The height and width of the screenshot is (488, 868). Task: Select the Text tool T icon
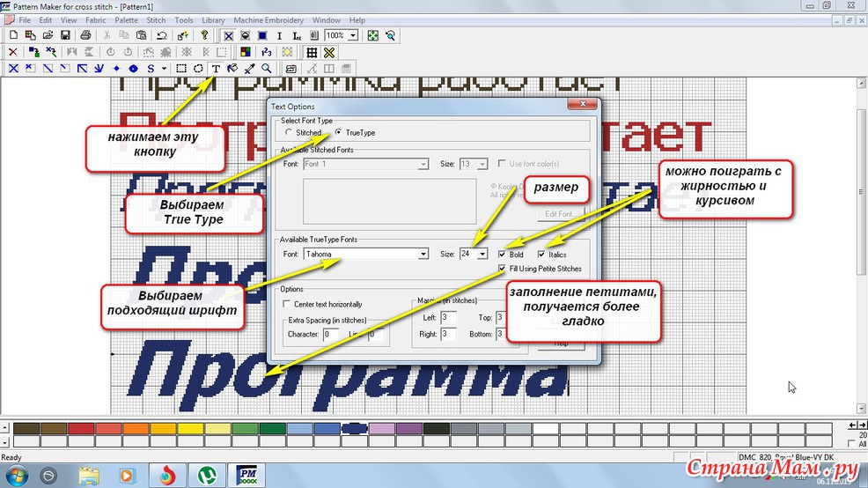click(216, 69)
